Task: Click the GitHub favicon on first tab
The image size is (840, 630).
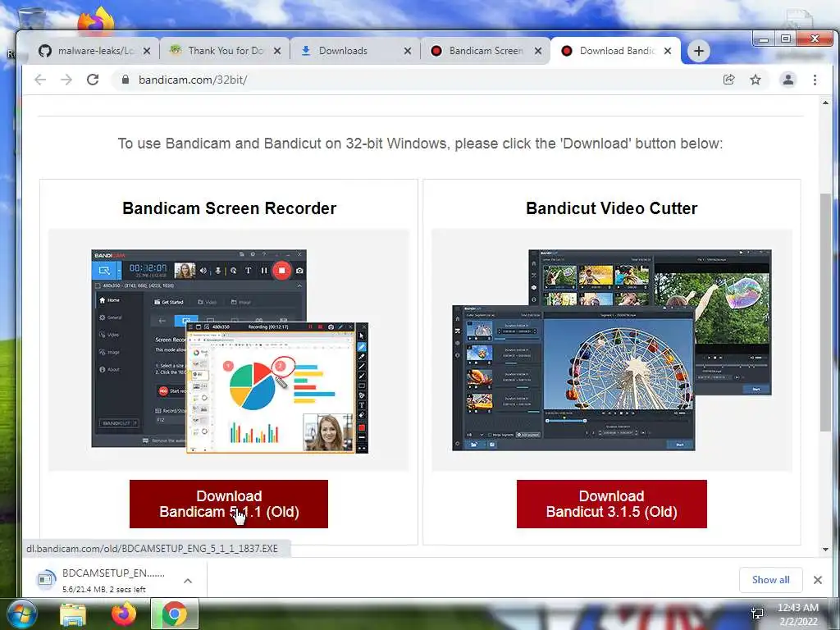Action: 45,51
